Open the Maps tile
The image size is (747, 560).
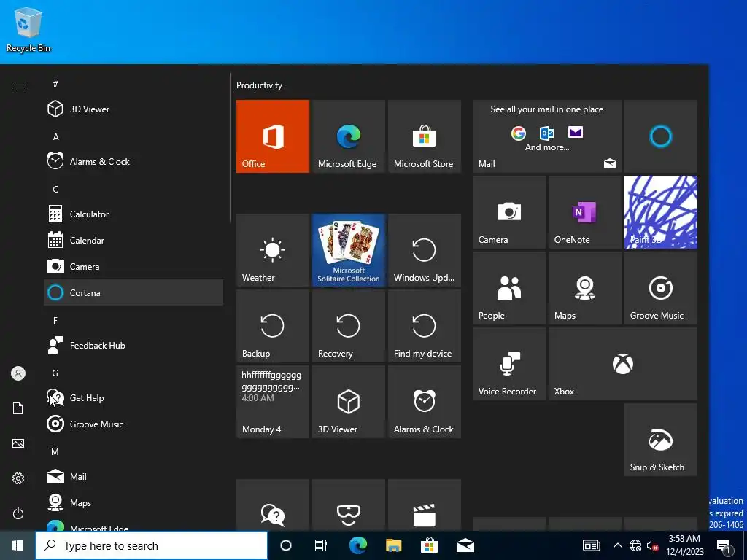(x=584, y=287)
